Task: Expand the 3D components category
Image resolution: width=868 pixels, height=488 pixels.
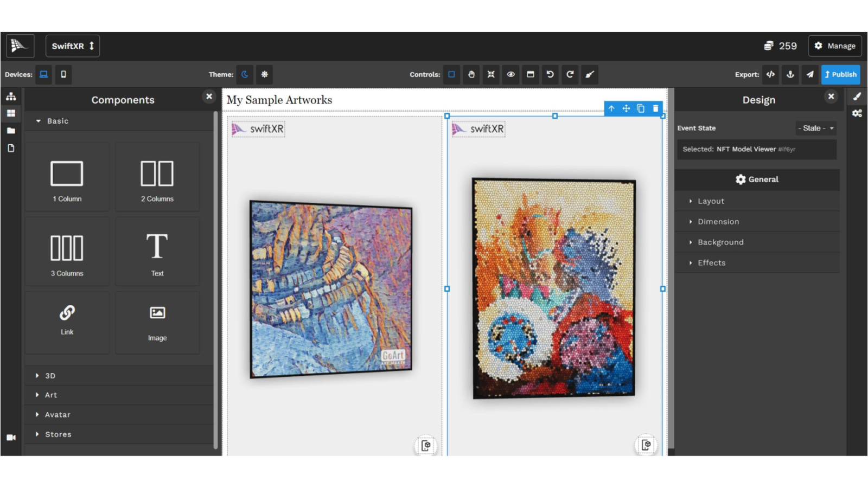Action: [x=50, y=376]
